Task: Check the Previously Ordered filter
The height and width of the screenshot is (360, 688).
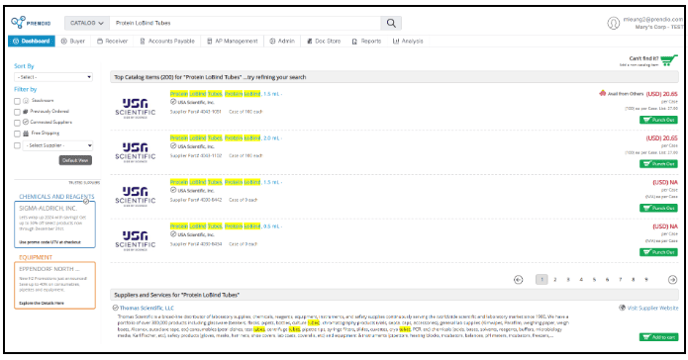Action: pos(17,112)
